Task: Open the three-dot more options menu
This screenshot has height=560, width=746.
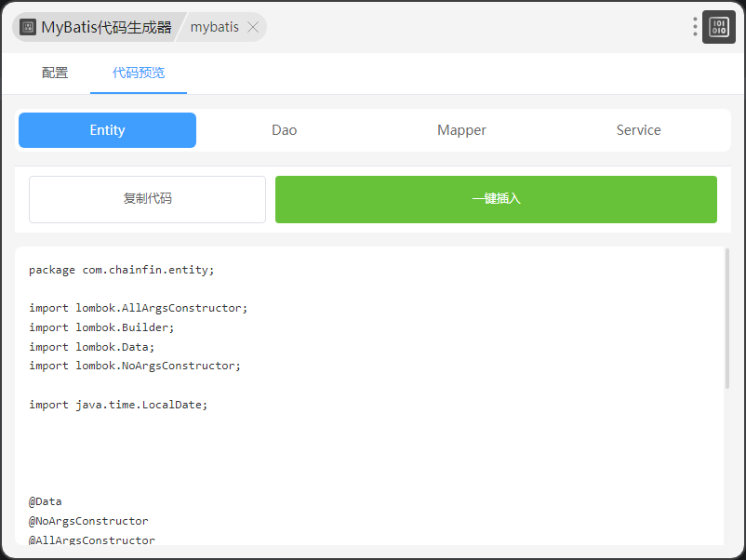Action: [x=695, y=27]
